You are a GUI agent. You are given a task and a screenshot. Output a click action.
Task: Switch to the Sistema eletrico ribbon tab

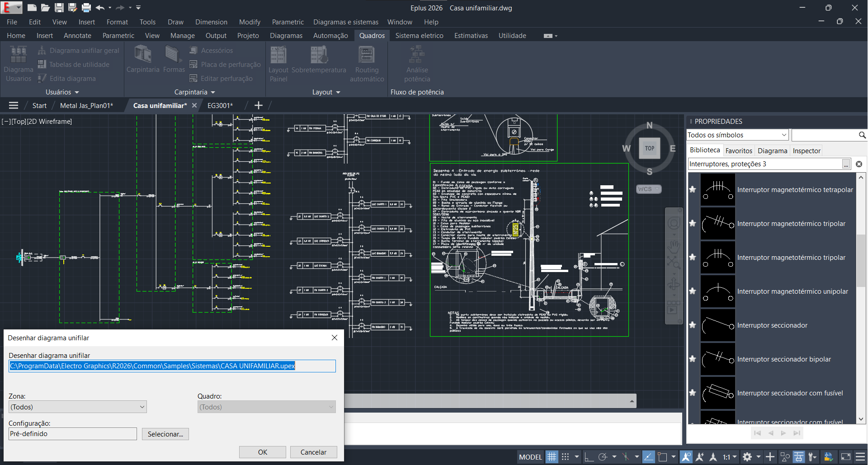coord(419,36)
